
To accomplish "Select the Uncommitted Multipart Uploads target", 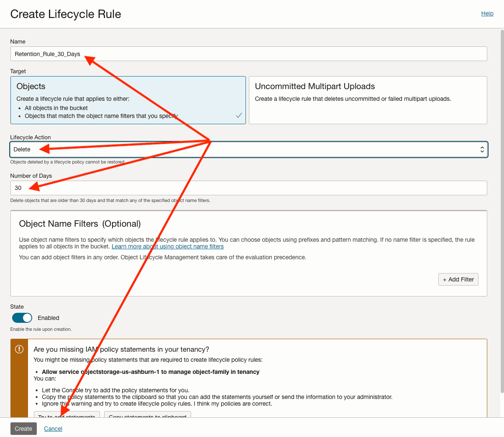I will pyautogui.click(x=367, y=100).
